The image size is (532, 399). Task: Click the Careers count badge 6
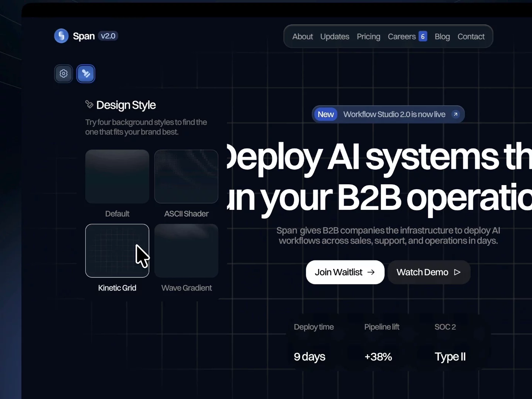[x=423, y=36]
